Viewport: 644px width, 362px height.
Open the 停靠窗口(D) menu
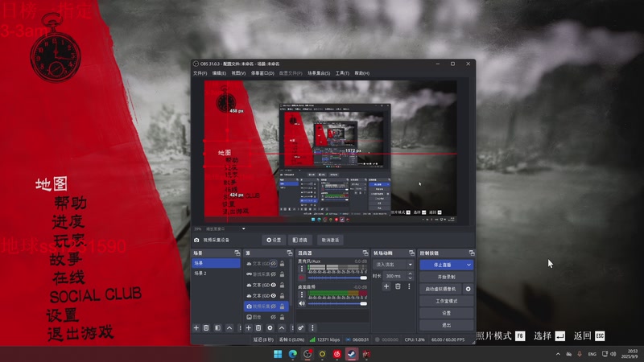[x=262, y=73]
